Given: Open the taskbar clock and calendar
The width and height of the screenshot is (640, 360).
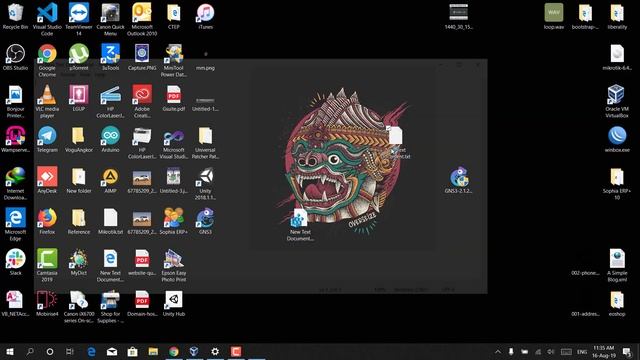Looking at the screenshot, I should coord(604,351).
